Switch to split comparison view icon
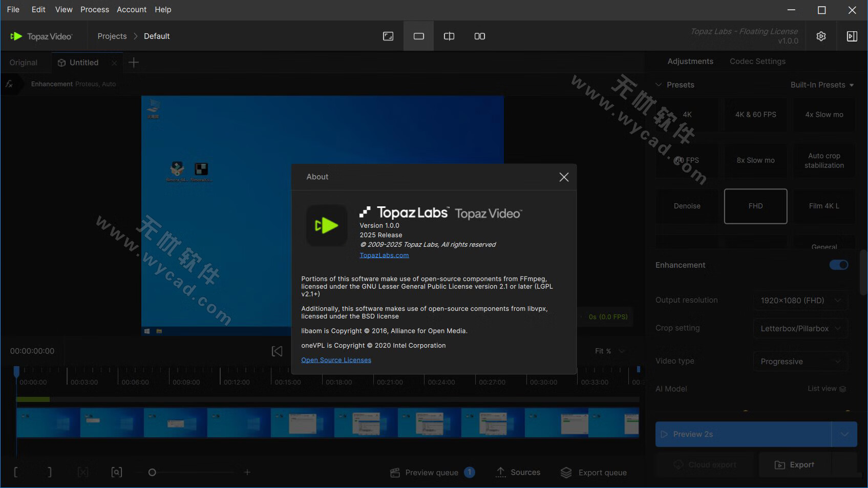868x488 pixels. (449, 36)
